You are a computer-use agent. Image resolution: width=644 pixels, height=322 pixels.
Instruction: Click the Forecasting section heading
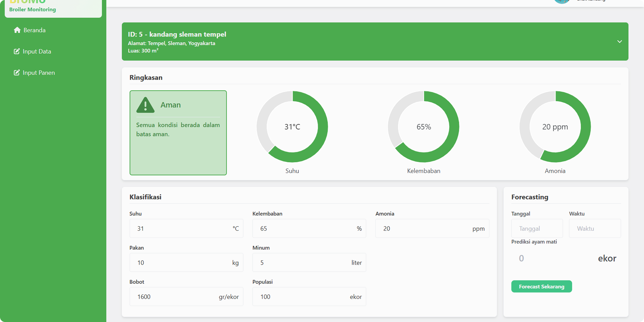[530, 197]
